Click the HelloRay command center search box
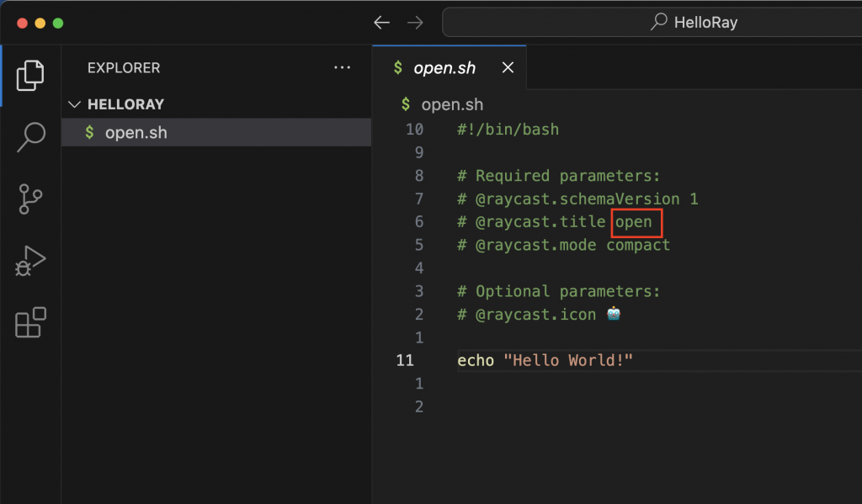This screenshot has height=504, width=862. pos(652,23)
